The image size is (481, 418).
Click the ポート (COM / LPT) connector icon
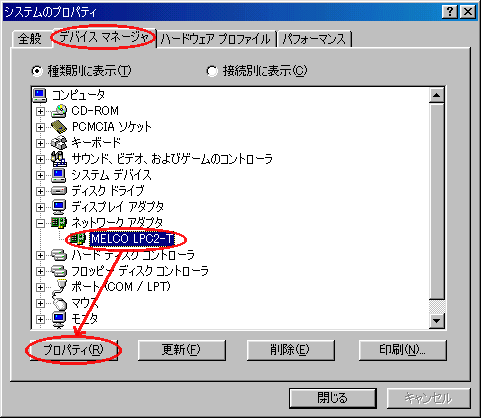59,287
